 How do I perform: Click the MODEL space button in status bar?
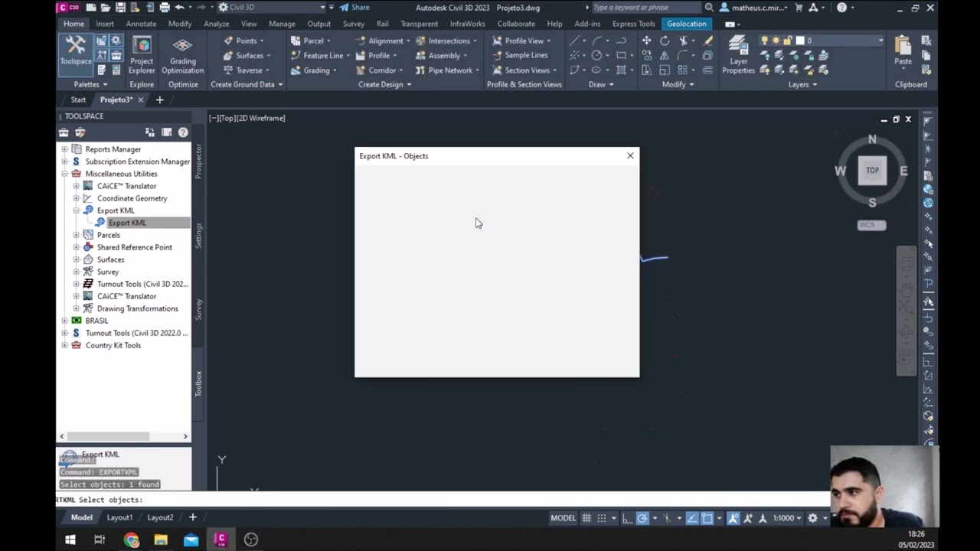[x=563, y=518]
